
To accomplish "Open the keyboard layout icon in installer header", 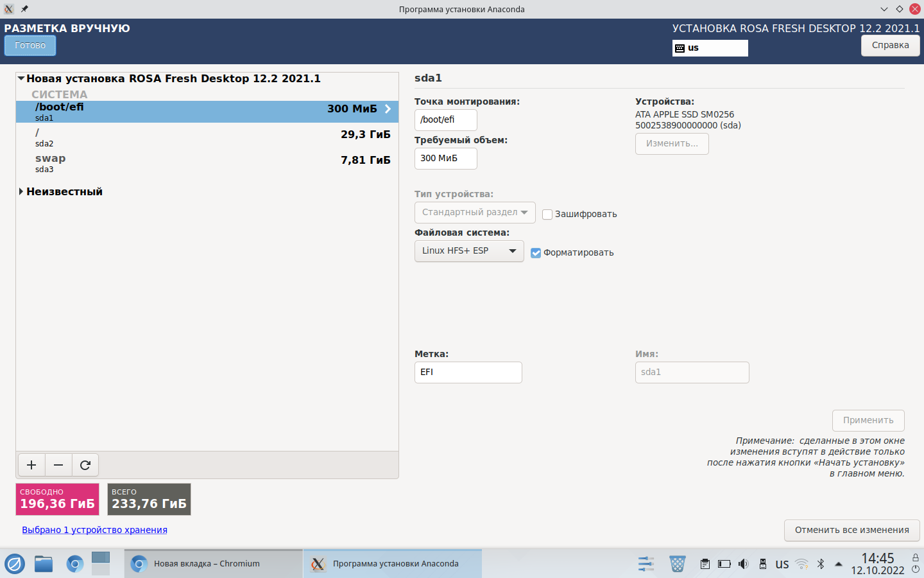I will point(680,48).
